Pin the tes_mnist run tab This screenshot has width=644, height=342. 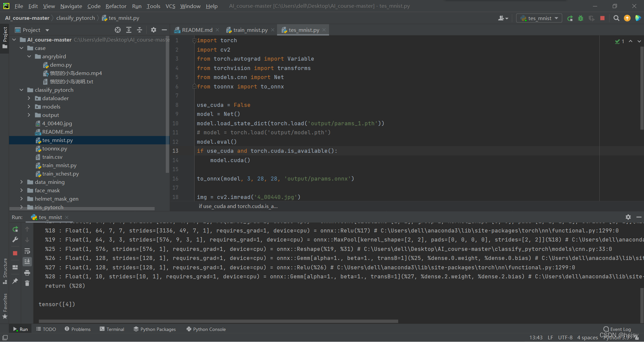click(x=15, y=281)
